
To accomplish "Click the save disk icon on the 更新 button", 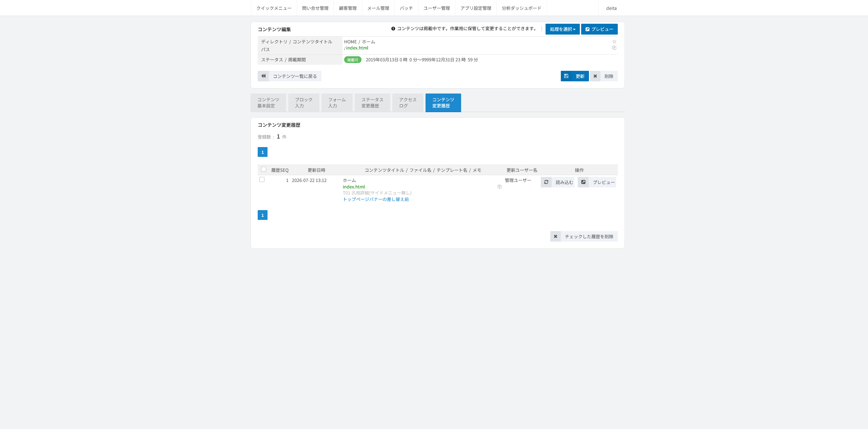I will click(566, 76).
